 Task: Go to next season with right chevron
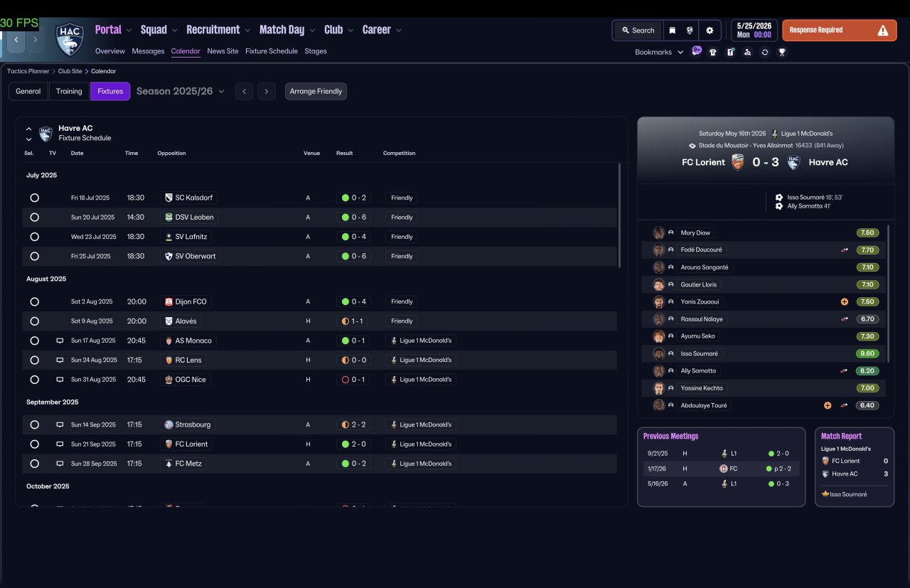click(x=267, y=91)
